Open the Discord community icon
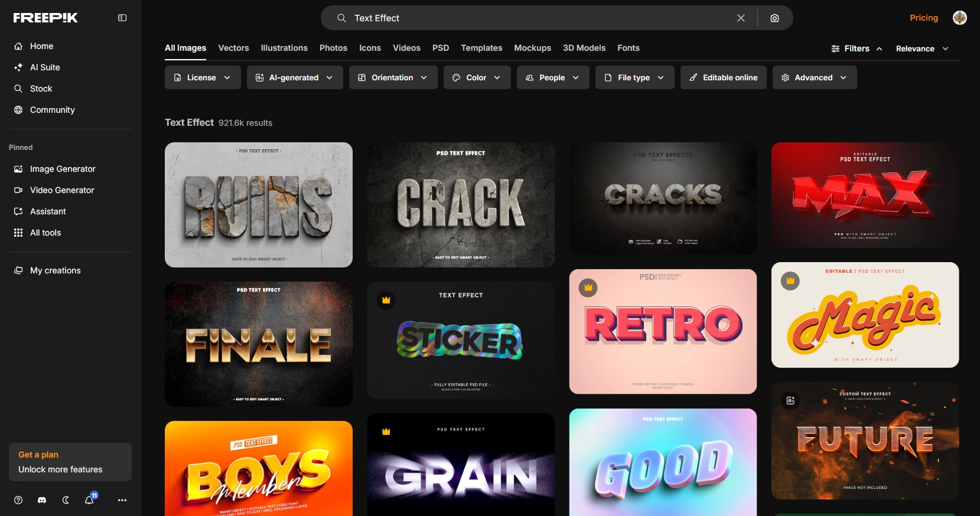 coord(42,500)
